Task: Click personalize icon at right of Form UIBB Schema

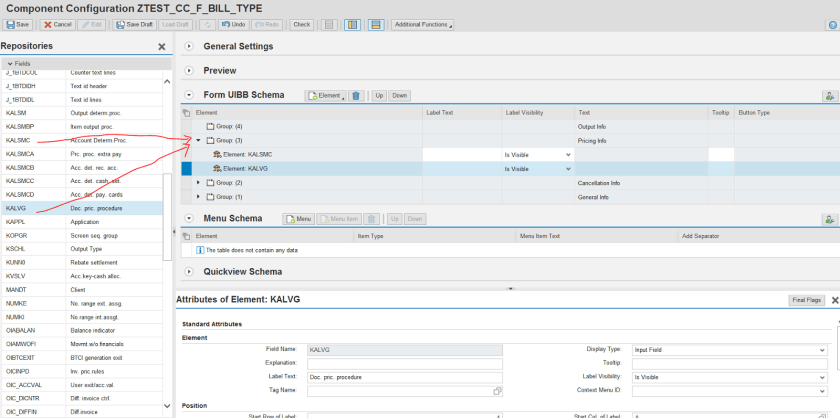Action: tap(828, 96)
